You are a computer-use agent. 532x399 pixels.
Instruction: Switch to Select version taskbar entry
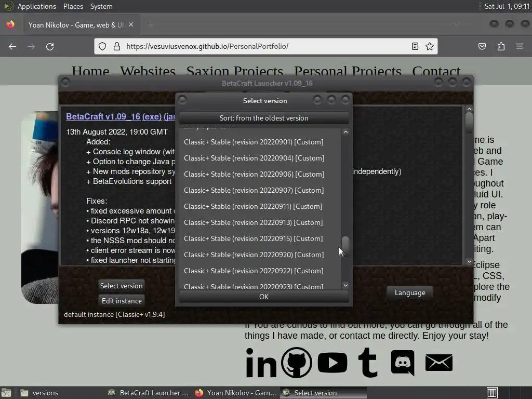tap(323, 393)
